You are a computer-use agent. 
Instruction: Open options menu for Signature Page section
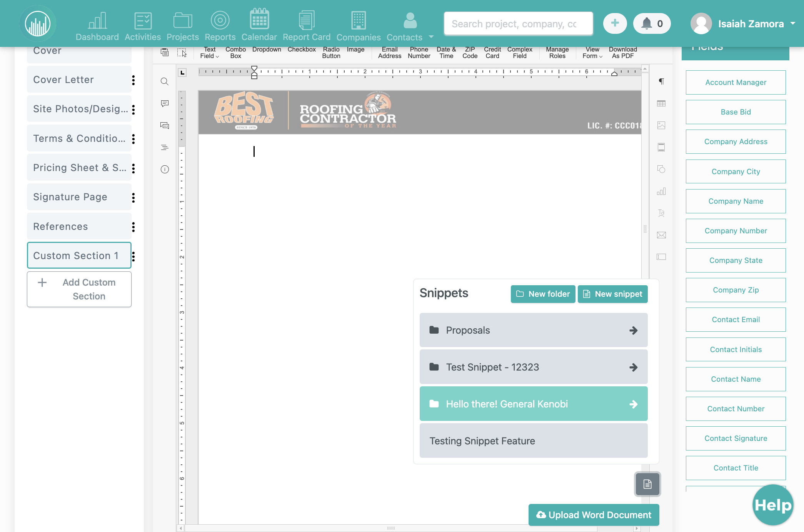tap(133, 198)
